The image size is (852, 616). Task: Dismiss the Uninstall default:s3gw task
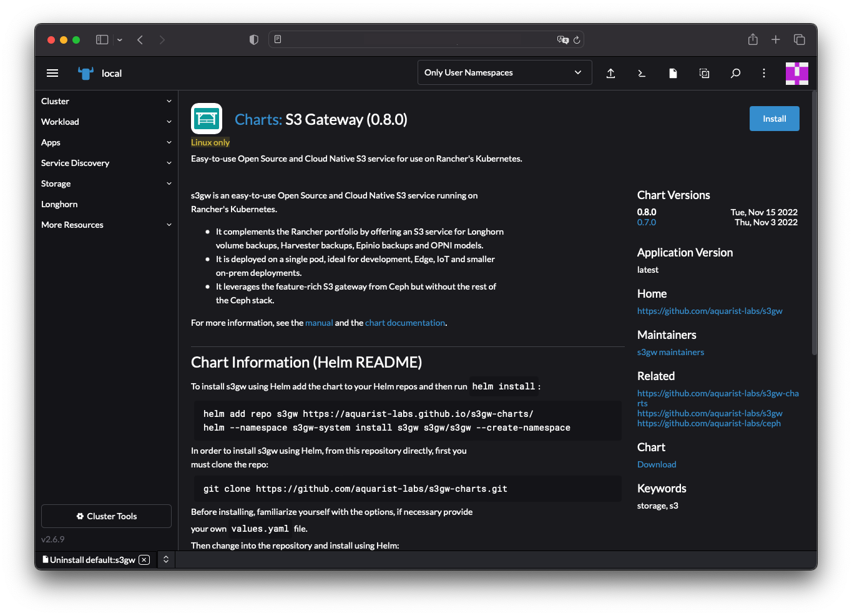coord(144,560)
